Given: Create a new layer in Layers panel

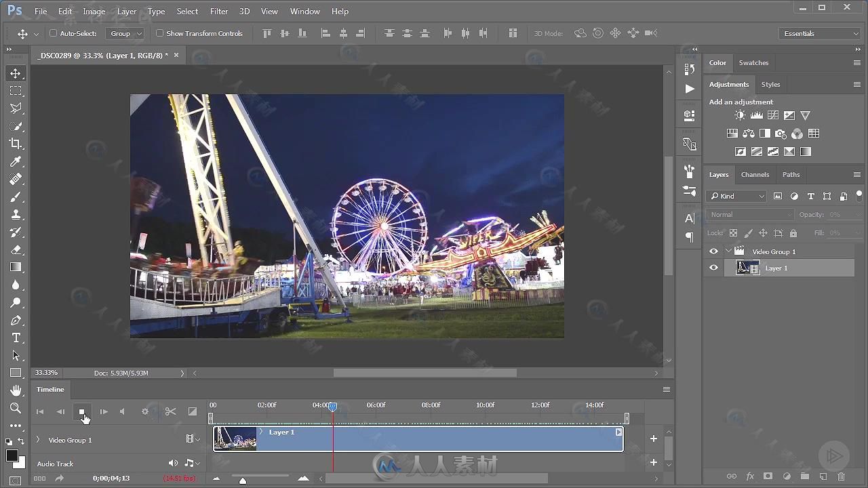Looking at the screenshot, I should point(823,476).
